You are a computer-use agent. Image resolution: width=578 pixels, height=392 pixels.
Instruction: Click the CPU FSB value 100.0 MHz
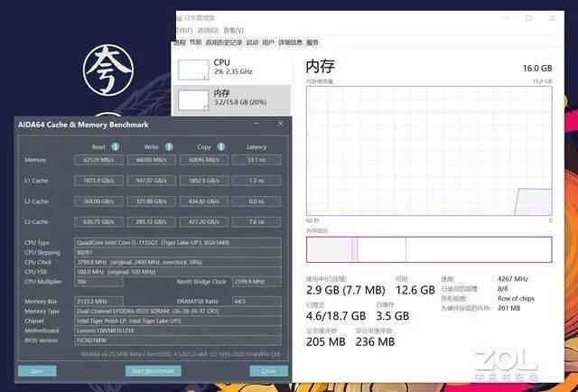(x=178, y=272)
